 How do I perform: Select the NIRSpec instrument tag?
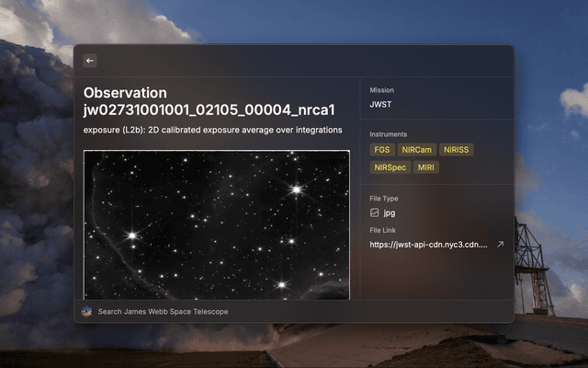[390, 167]
